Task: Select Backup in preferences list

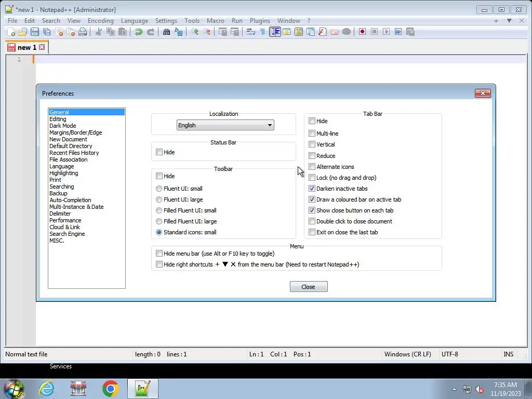Action: coord(58,193)
